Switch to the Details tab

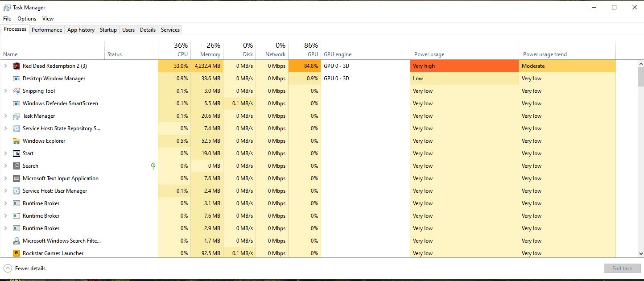(148, 30)
